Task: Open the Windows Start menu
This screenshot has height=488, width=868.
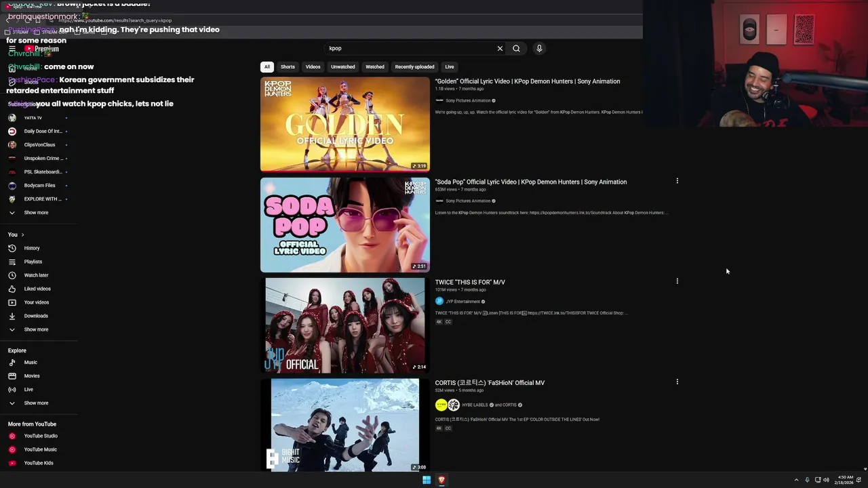Action: tap(427, 480)
